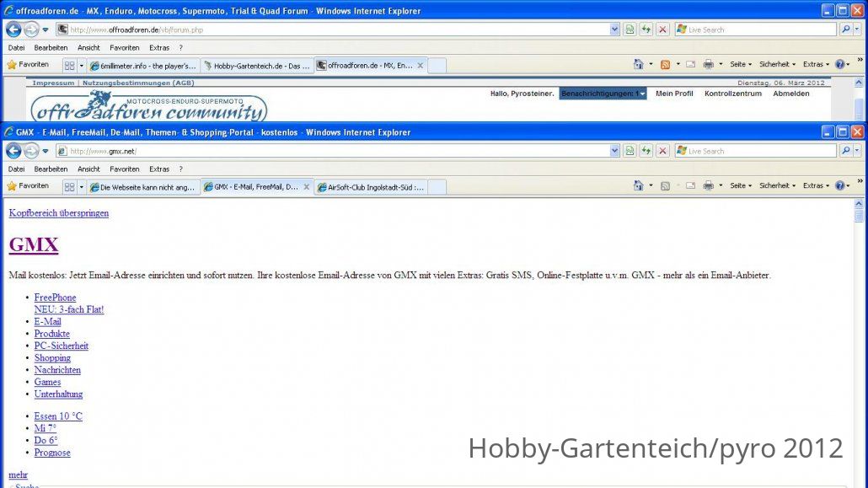Switch to the Hobby-Gartenteich.de tab

click(x=257, y=66)
